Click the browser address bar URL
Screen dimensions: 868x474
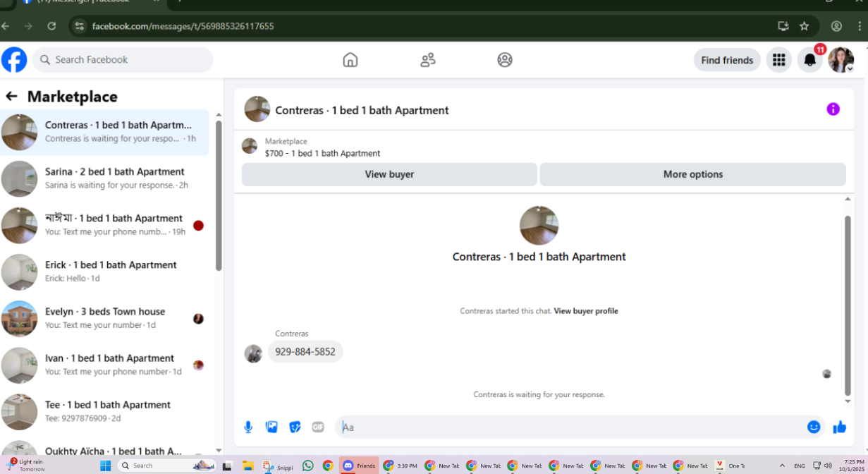(183, 26)
